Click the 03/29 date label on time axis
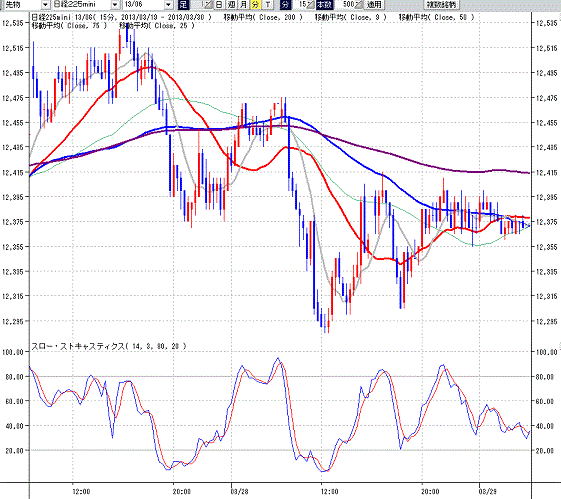The width and height of the screenshot is (561, 499). tap(488, 491)
